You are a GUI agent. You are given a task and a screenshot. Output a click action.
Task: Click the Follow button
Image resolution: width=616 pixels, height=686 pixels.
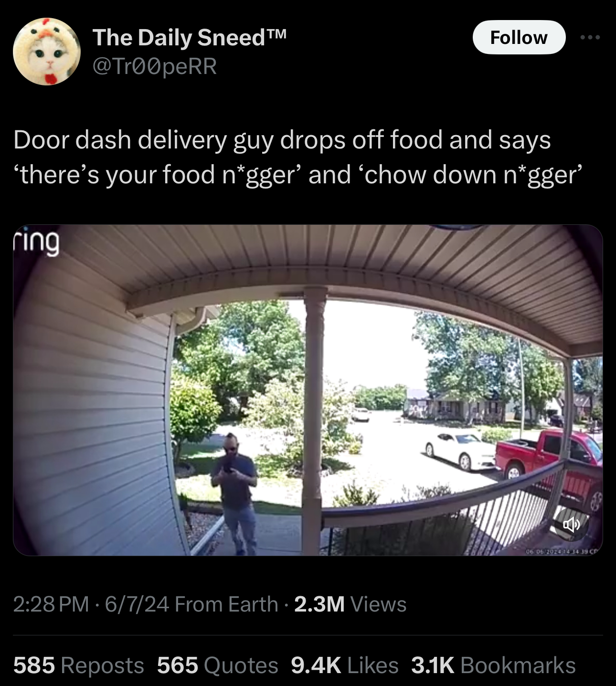click(x=519, y=37)
